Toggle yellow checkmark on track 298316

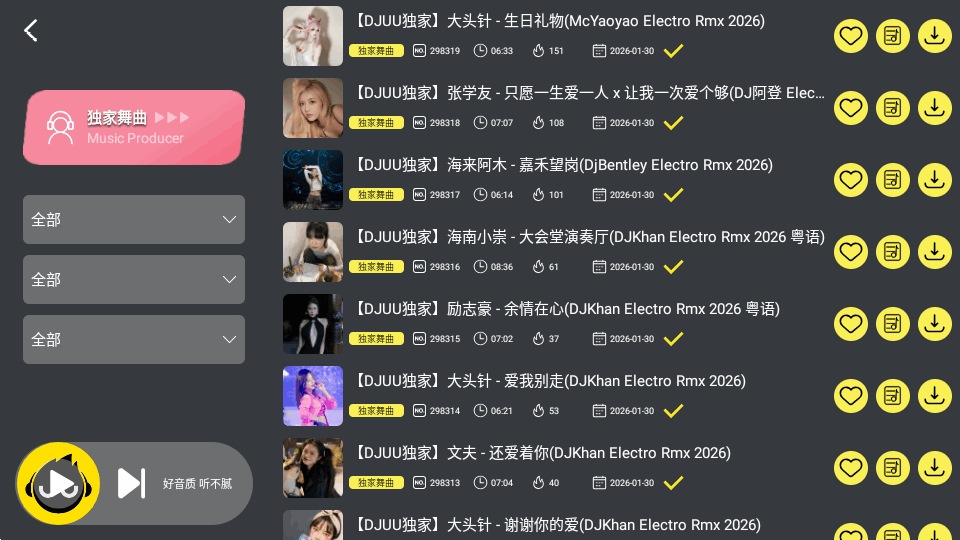click(673, 267)
